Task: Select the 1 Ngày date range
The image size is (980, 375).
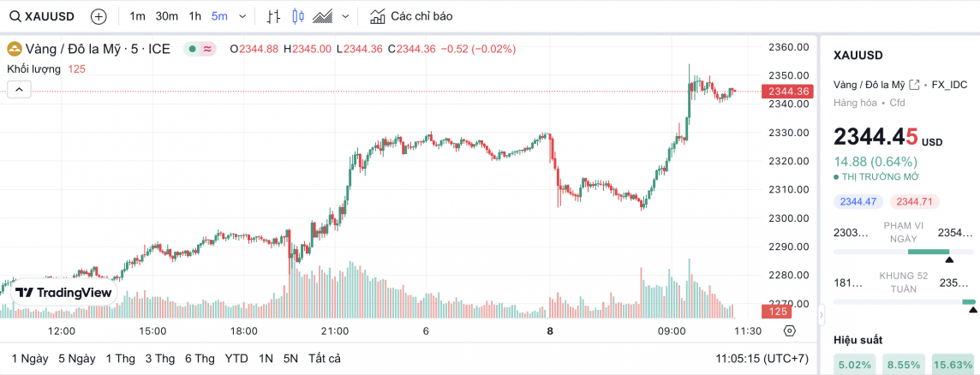Action: (29, 358)
